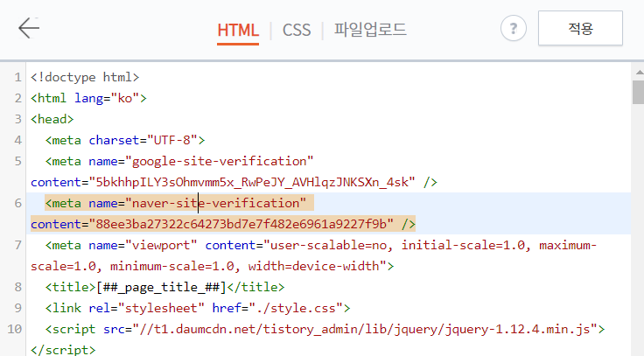Viewport: 644px width, 356px height.
Task: Click the charset="UTF-8" text
Action: pos(143,140)
